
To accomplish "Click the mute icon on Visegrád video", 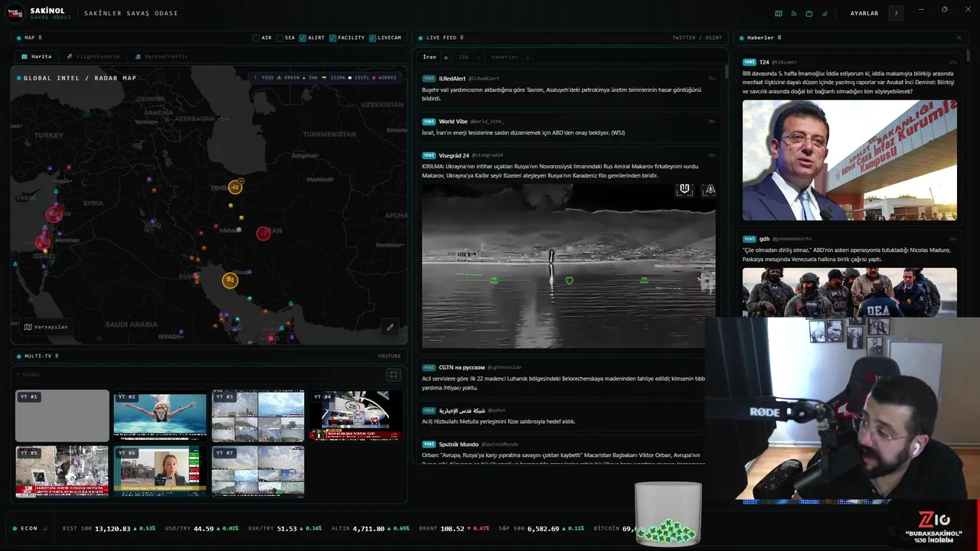I will click(684, 189).
